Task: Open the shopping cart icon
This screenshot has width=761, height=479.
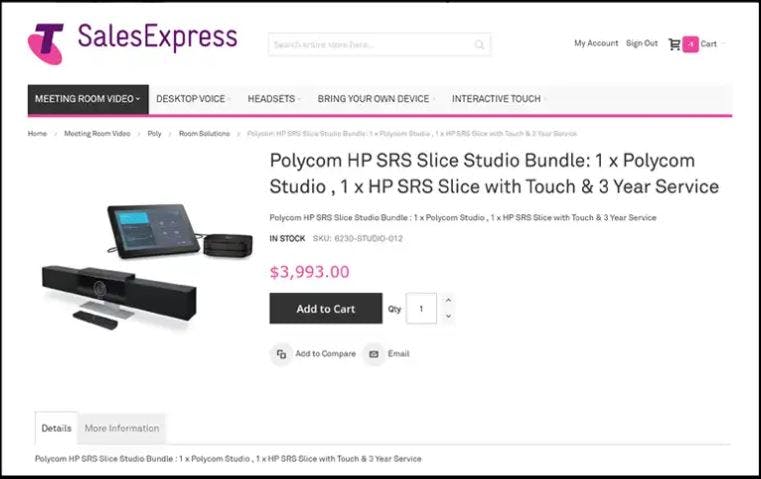Action: 674,44
